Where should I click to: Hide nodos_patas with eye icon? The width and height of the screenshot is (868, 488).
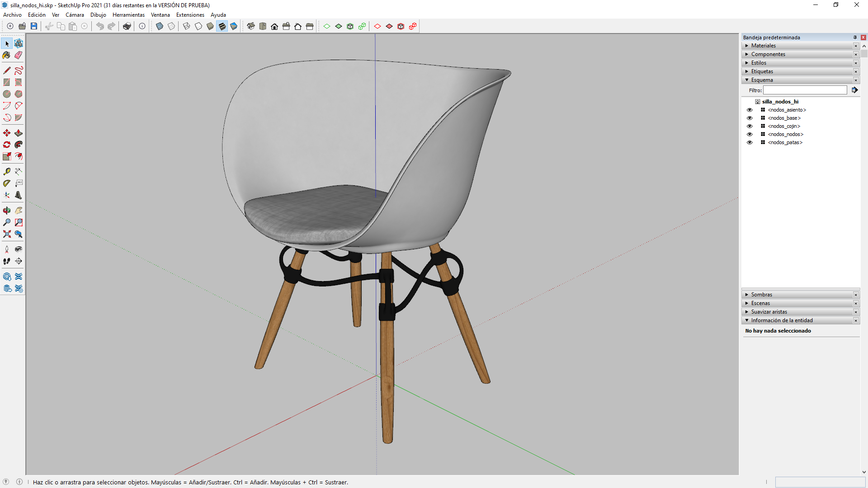750,142
